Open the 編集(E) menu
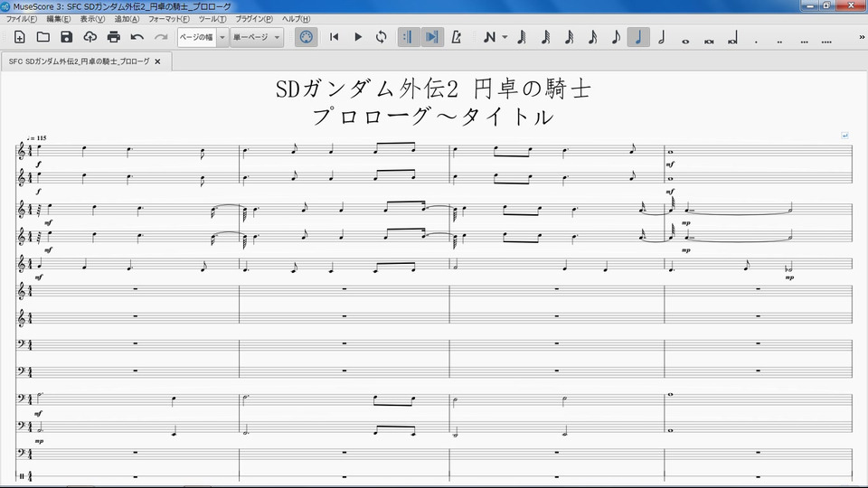The width and height of the screenshot is (868, 488). [58, 19]
